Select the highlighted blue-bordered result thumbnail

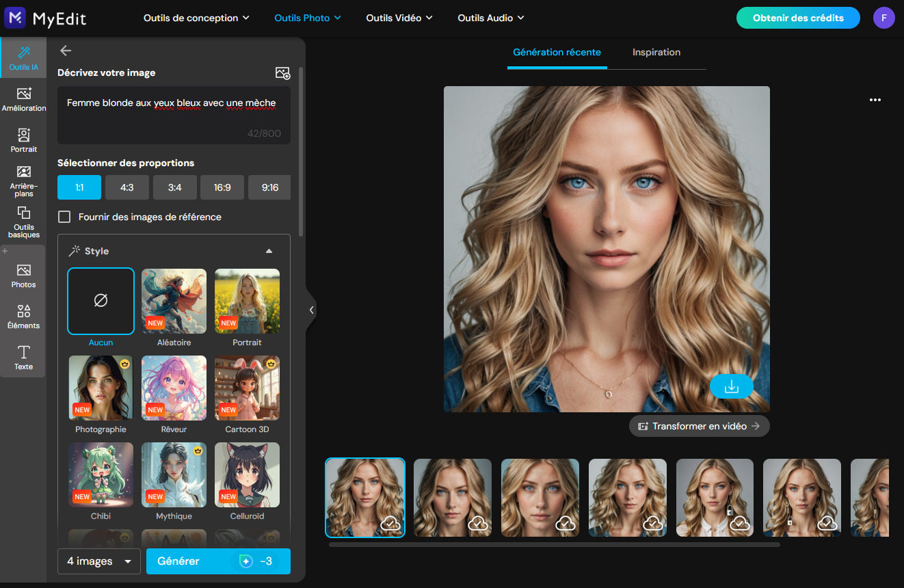pyautogui.click(x=365, y=497)
